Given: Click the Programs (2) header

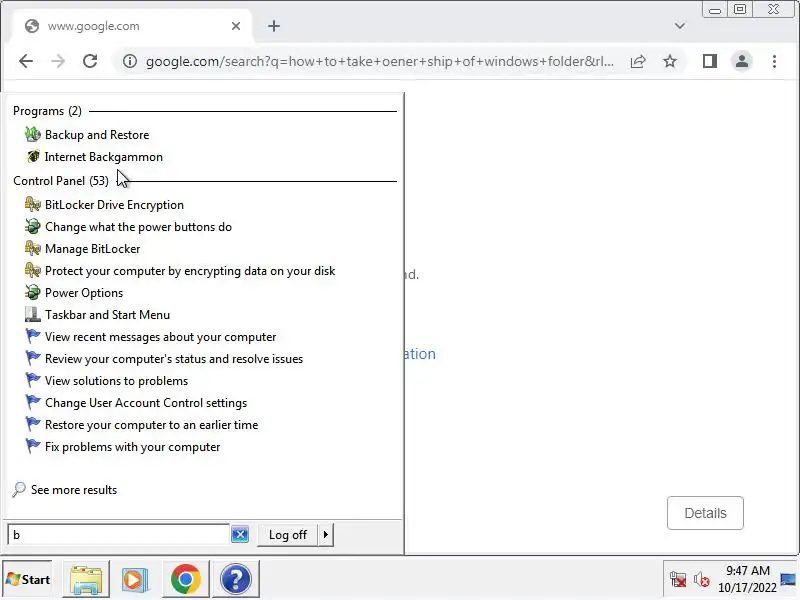Looking at the screenshot, I should click(47, 111).
